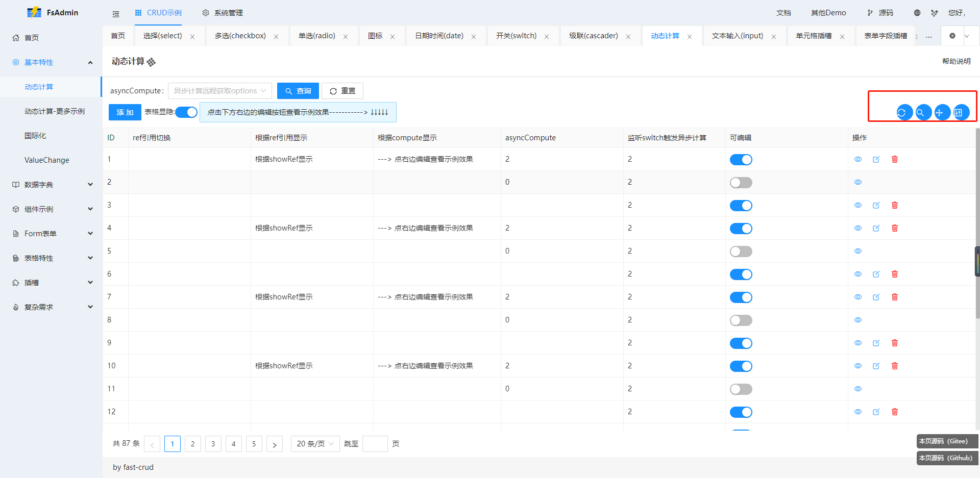Click the round search toolbar button
The height and width of the screenshot is (478, 980).
point(923,112)
